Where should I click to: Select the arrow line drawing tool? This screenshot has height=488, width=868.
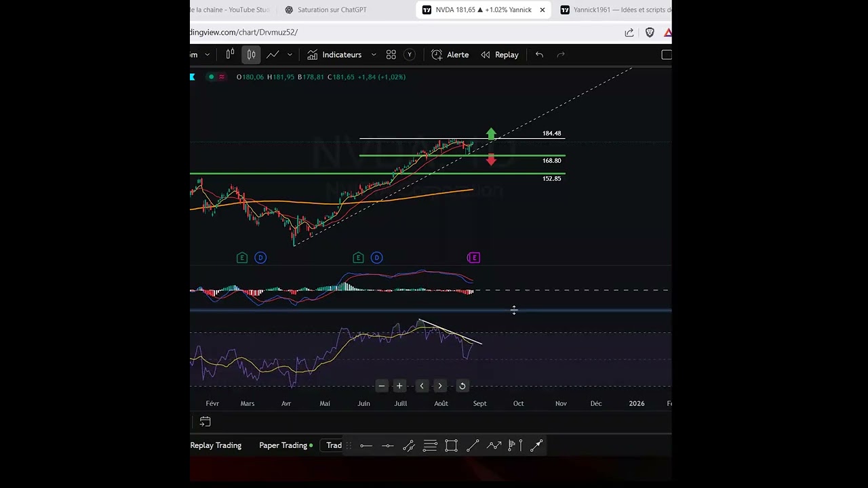click(x=536, y=445)
